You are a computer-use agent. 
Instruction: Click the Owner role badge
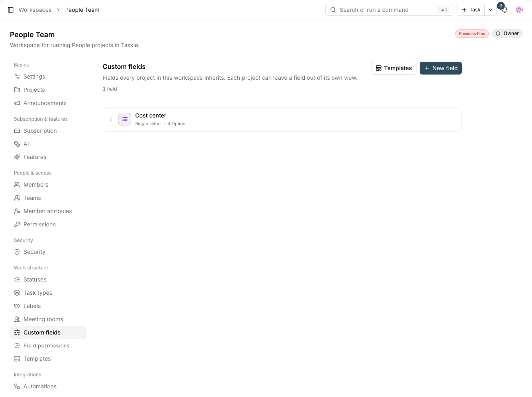(x=507, y=34)
